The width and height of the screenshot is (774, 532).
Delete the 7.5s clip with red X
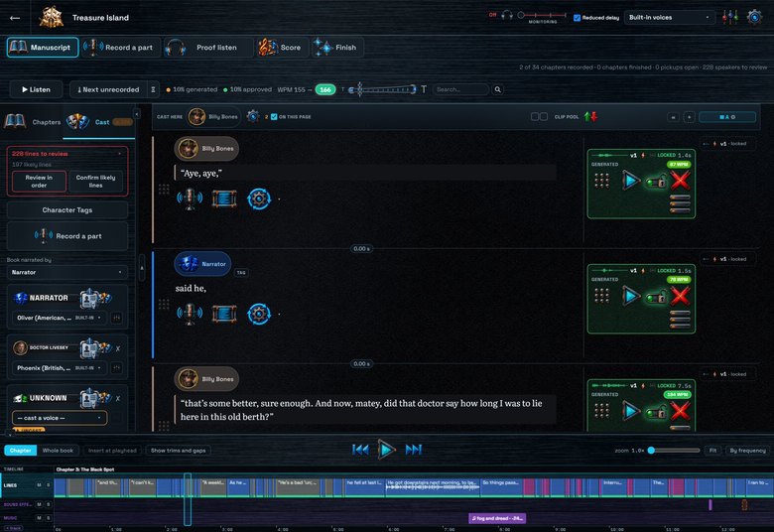click(x=680, y=411)
